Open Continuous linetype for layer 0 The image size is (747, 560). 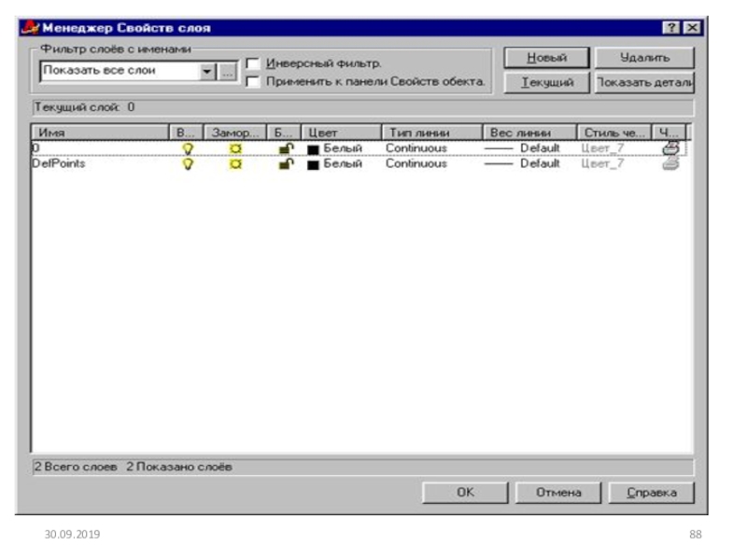(416, 148)
